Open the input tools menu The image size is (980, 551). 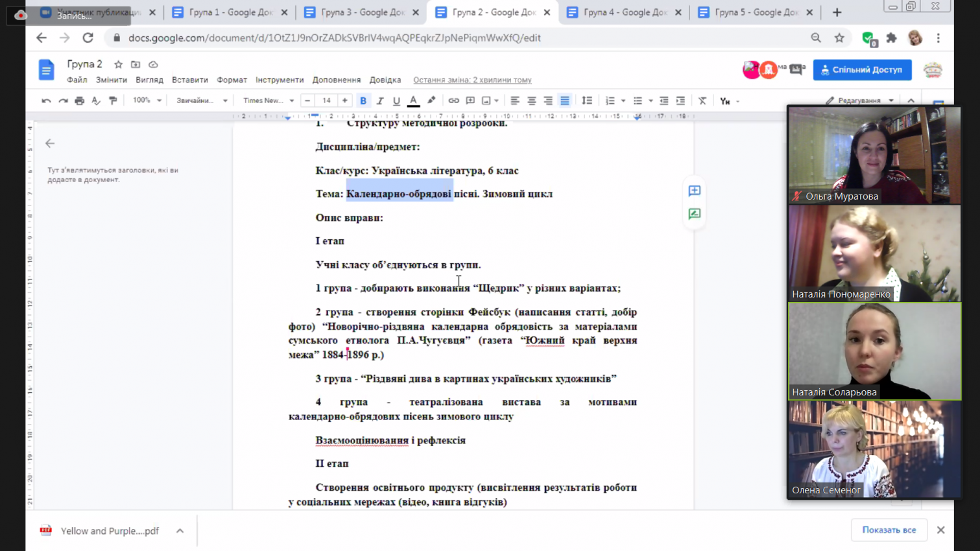(729, 101)
